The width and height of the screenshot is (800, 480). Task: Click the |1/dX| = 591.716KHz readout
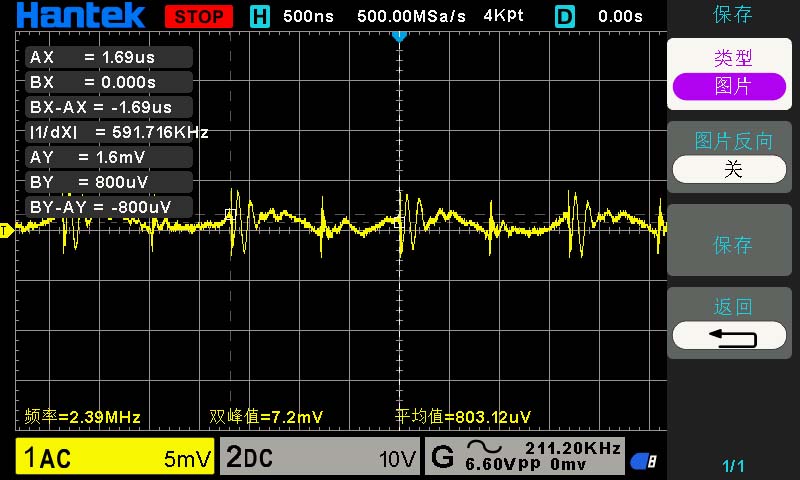click(118, 132)
